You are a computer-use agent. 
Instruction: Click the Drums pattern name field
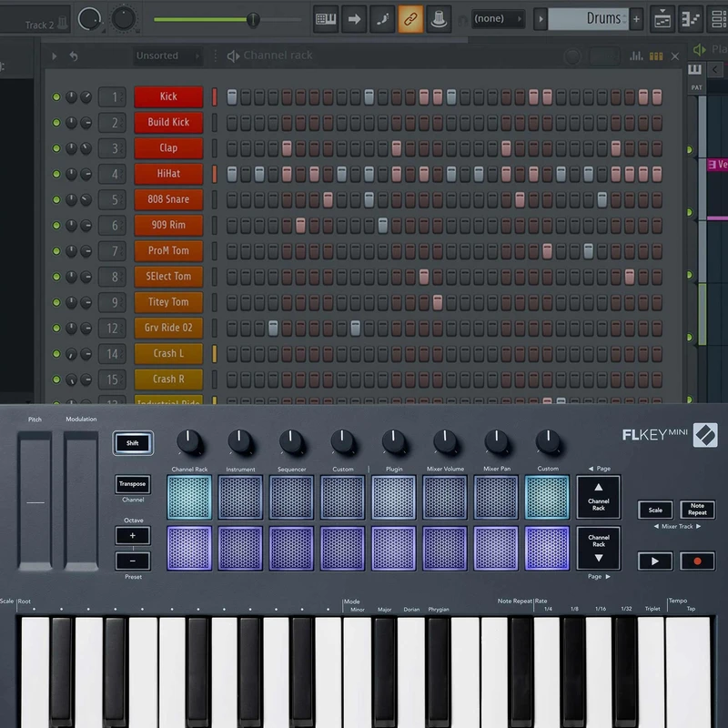click(x=601, y=18)
